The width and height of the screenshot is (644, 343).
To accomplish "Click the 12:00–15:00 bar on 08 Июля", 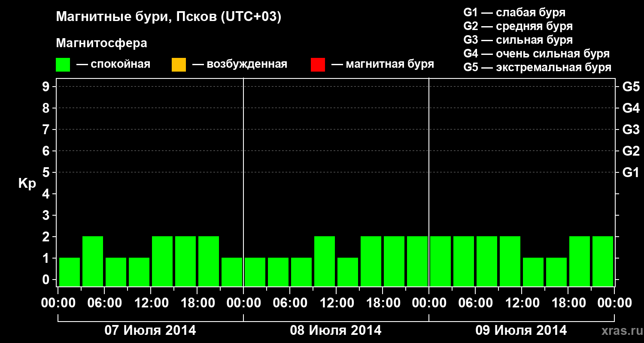I will pos(348,272).
